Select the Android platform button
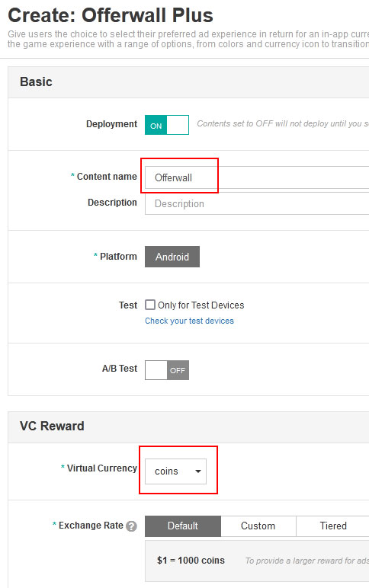The height and width of the screenshot is (588, 369). pos(172,257)
